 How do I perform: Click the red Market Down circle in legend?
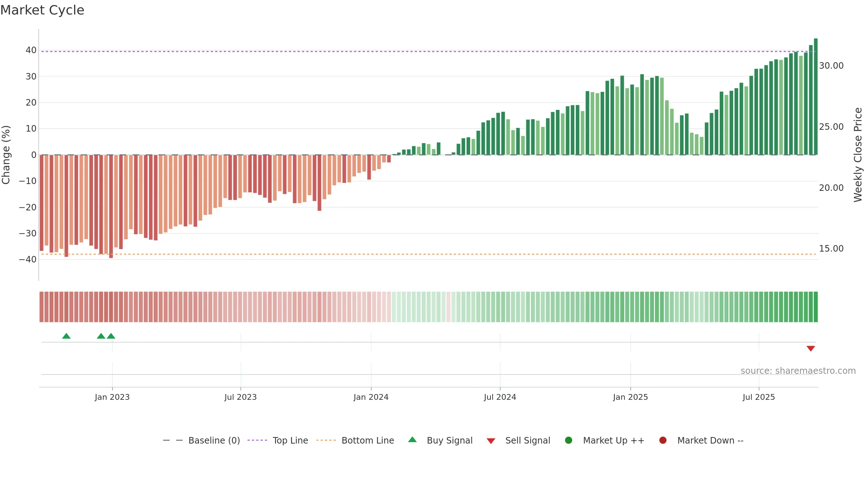point(663,440)
